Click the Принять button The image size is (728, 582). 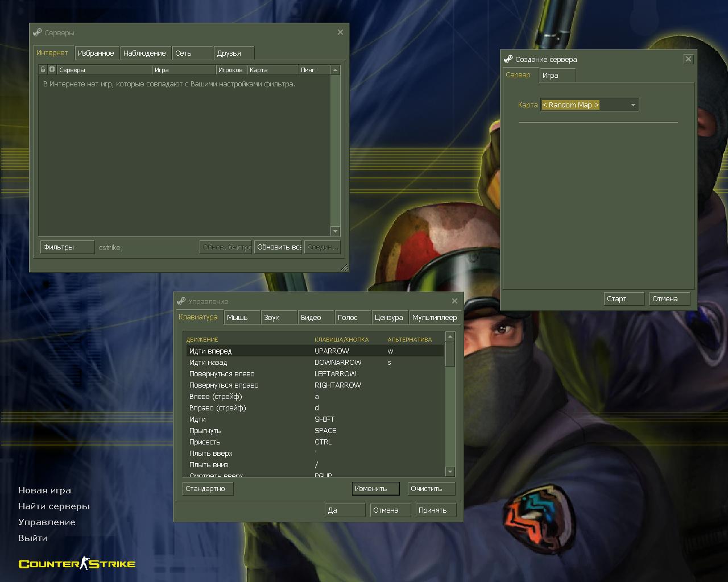click(x=436, y=510)
